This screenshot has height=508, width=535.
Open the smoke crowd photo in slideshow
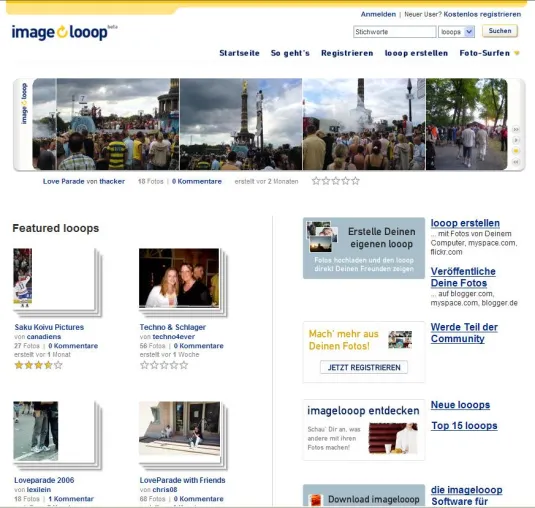(x=364, y=124)
